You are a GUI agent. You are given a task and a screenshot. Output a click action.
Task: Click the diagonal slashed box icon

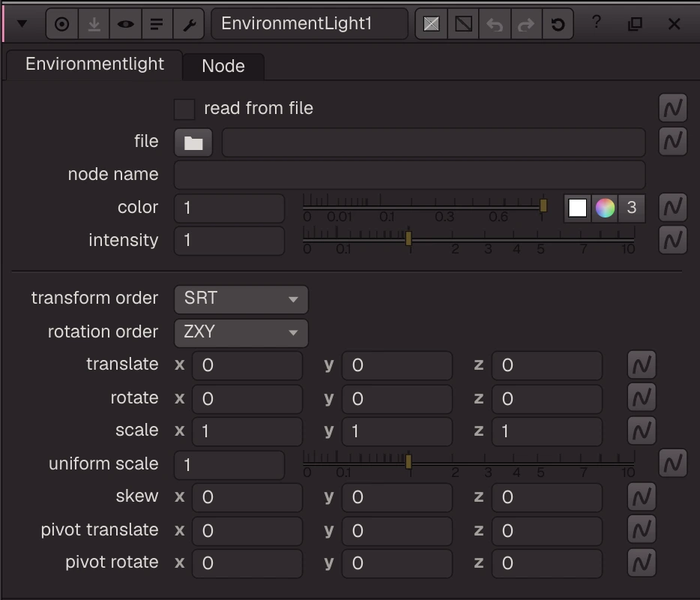(x=463, y=24)
